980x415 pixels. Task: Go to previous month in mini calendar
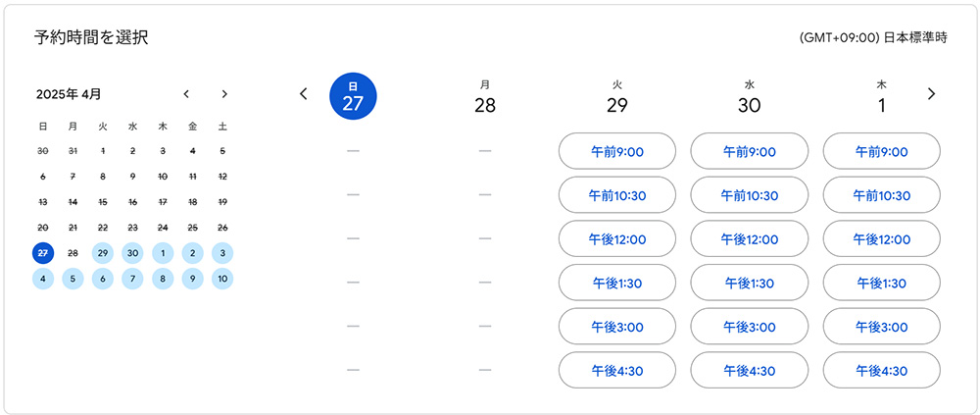tap(186, 94)
